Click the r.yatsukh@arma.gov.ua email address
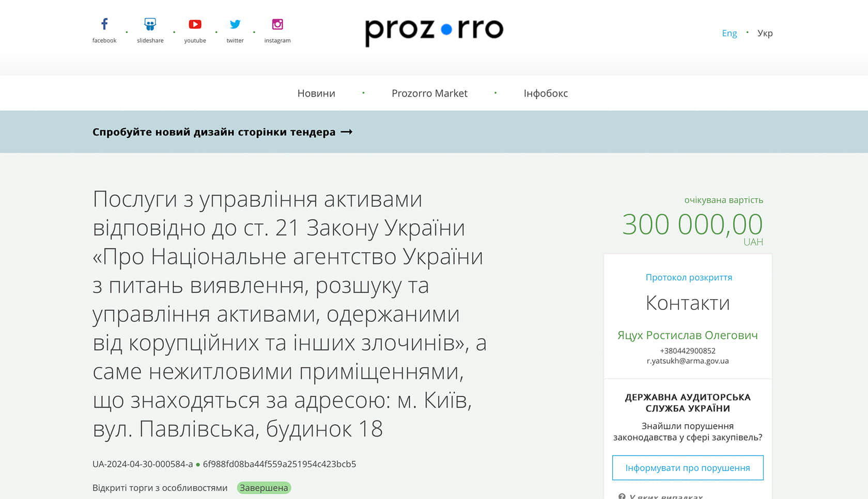 tap(688, 361)
